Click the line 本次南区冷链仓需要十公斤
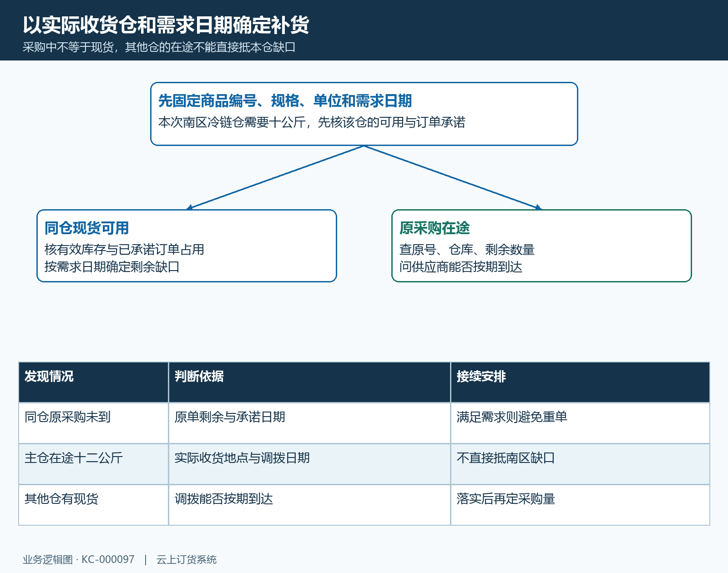This screenshot has width=728, height=573. pos(232,122)
